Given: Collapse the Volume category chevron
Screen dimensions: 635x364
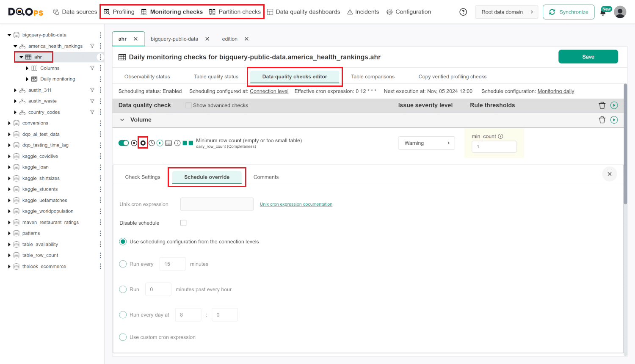Looking at the screenshot, I should tap(122, 120).
